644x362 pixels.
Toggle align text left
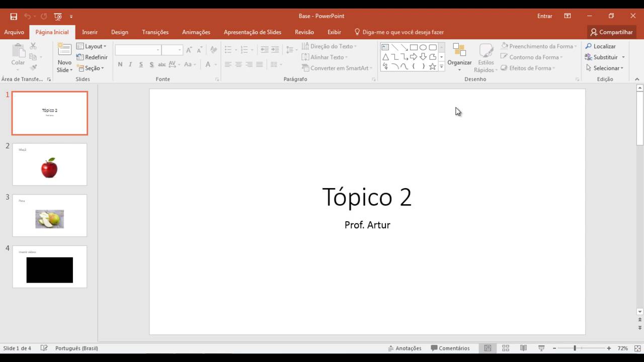point(228,64)
